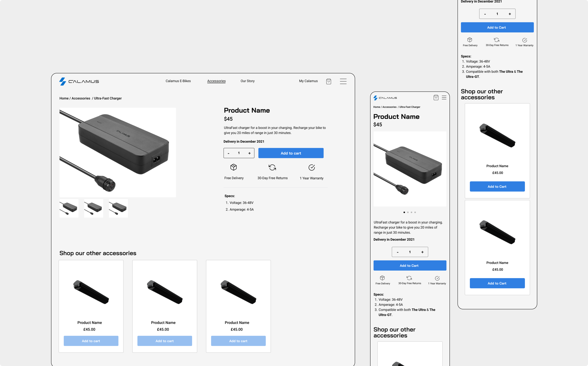Select the first charger thumbnail image
Viewport: 588px width, 366px height.
(69, 208)
